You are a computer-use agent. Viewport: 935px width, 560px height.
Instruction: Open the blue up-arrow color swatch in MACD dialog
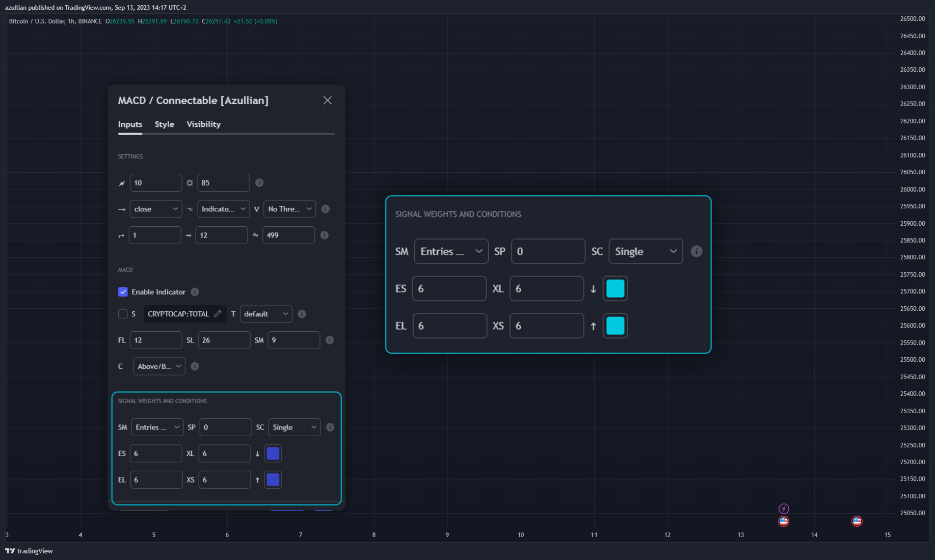tap(273, 479)
